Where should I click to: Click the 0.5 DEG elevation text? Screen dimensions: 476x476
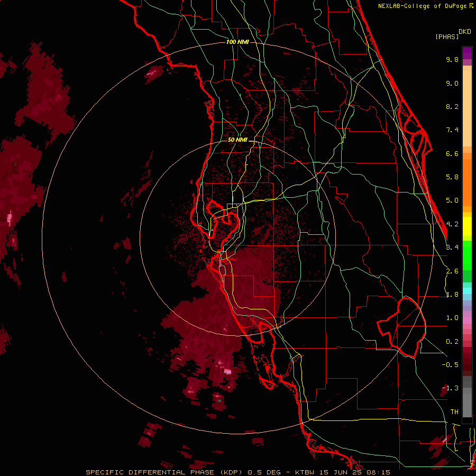(264, 472)
